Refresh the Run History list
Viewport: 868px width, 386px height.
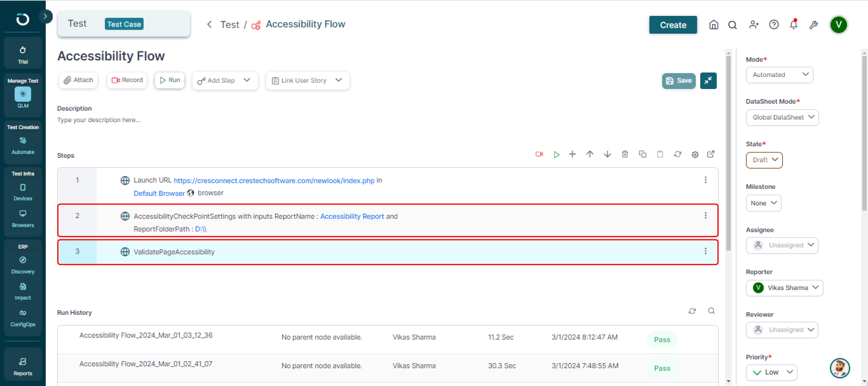[x=692, y=311]
